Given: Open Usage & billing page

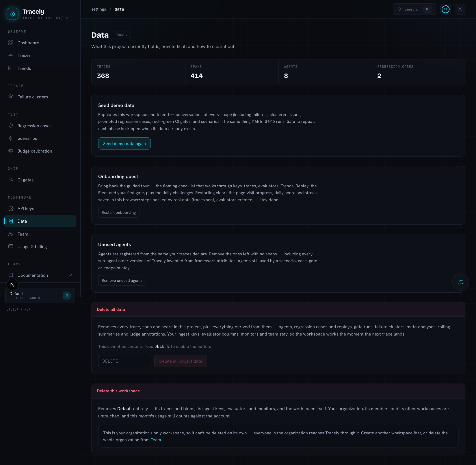Looking at the screenshot, I should [40, 246].
